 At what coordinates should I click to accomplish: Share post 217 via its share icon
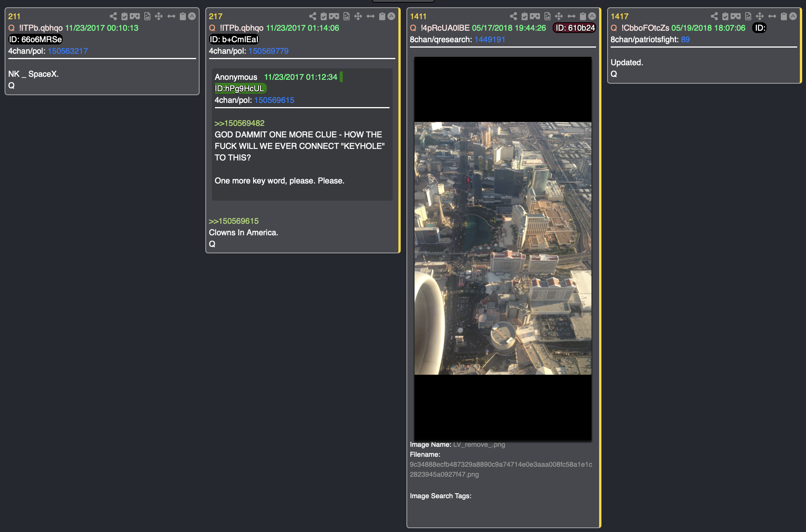click(313, 16)
